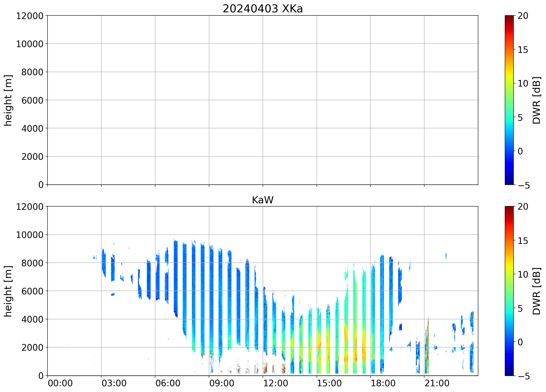Click the '10000' tick on the top y-axis

point(30,44)
